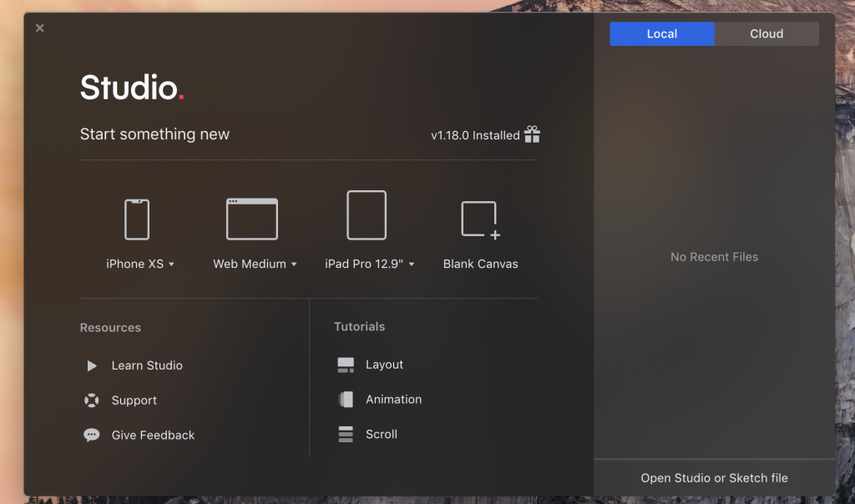Open a Studio or Sketch file

coord(714,477)
